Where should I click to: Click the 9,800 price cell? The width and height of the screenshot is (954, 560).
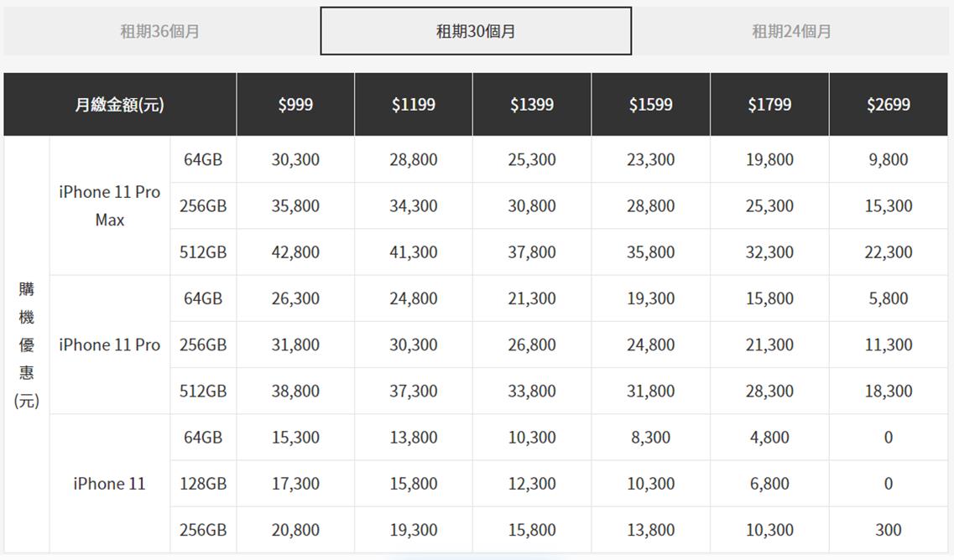point(889,159)
